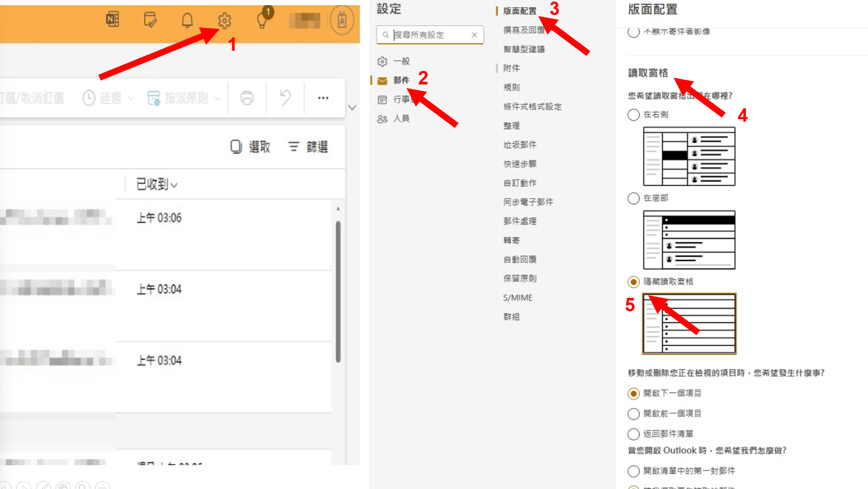Viewport: 868px width, 489px height.
Task: Choose 開啟前一個項目 radio option
Action: (633, 413)
